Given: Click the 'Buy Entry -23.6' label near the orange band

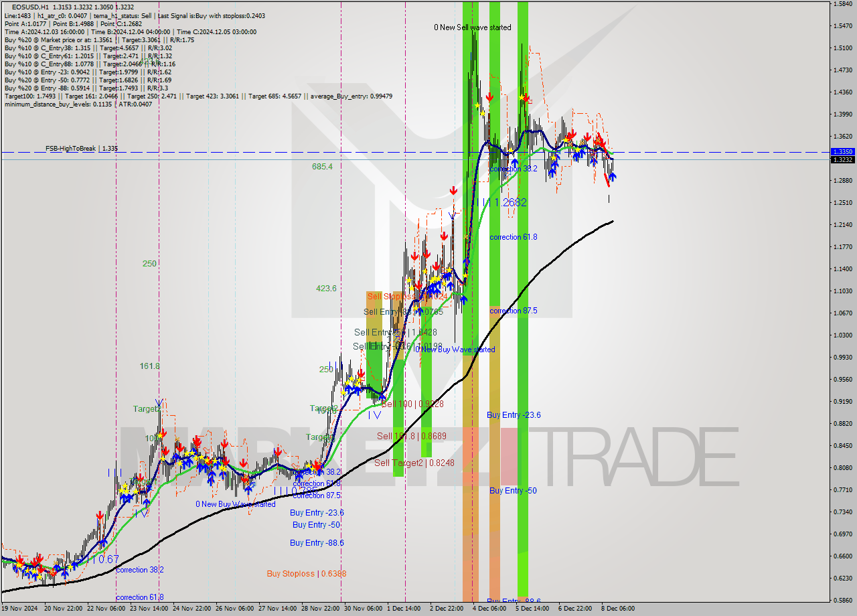Looking at the screenshot, I should (514, 415).
